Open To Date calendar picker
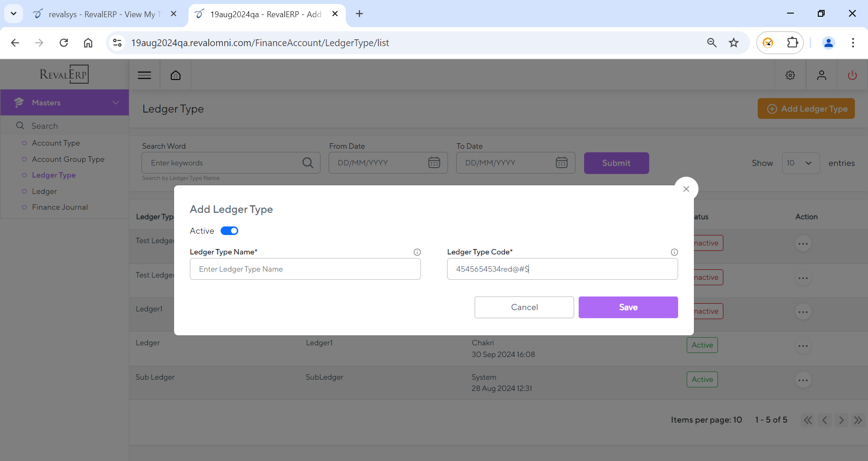The height and width of the screenshot is (461, 868). (561, 163)
